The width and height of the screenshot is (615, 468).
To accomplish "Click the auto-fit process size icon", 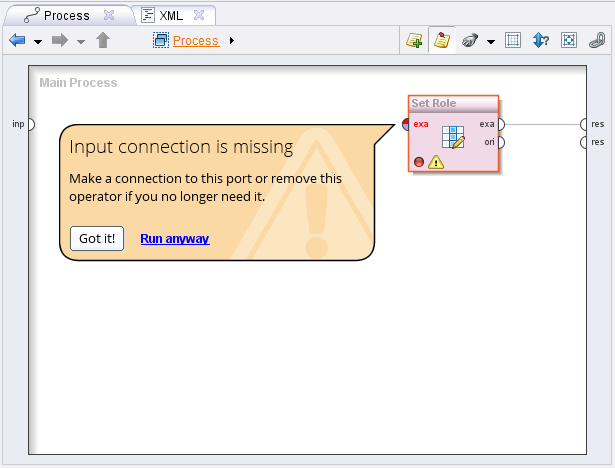I will tap(513, 41).
